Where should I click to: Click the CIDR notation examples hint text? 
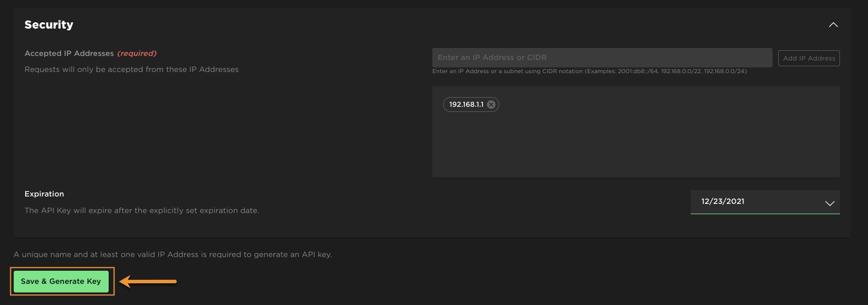(589, 71)
